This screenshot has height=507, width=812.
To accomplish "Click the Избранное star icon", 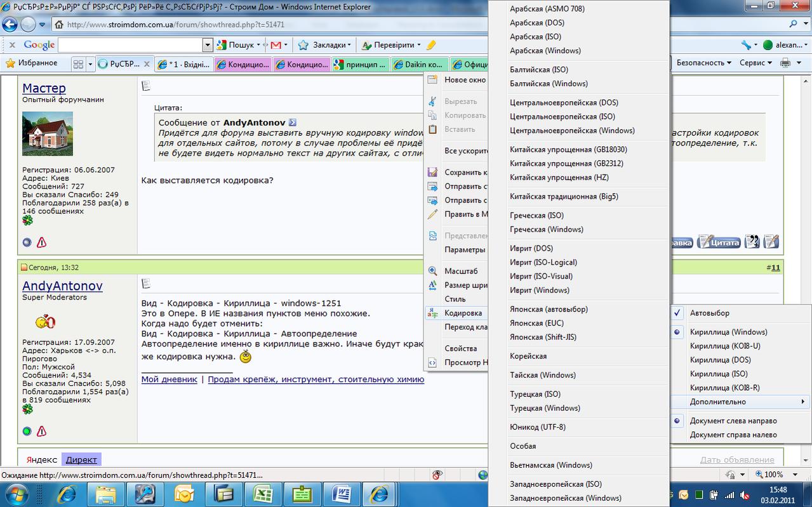I will click(x=10, y=63).
